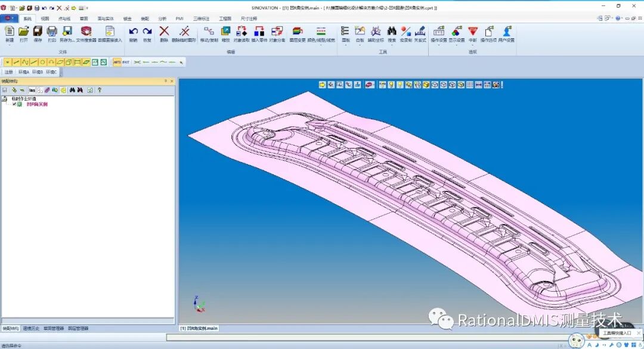Click the 删除临时图形 delete temporary graphics icon
The image size is (644, 349).
point(184,31)
